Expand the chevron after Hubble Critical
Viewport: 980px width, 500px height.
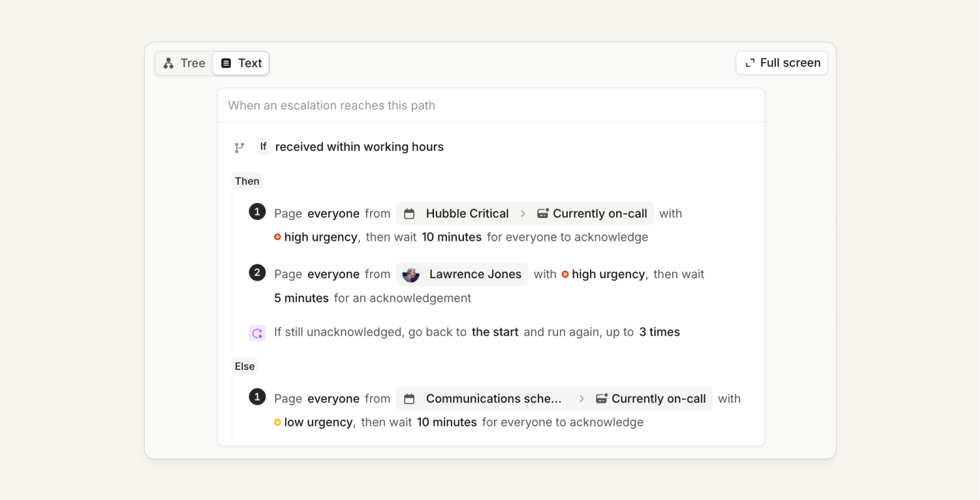[x=523, y=214]
